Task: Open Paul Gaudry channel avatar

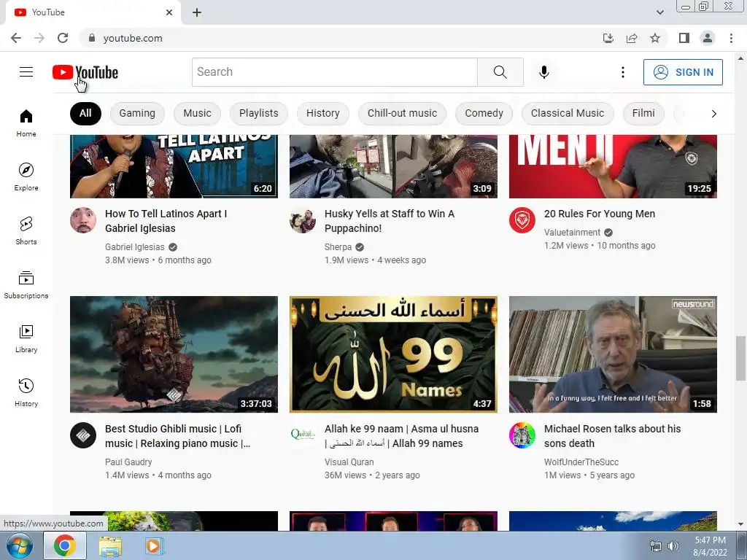Action: pyautogui.click(x=83, y=435)
